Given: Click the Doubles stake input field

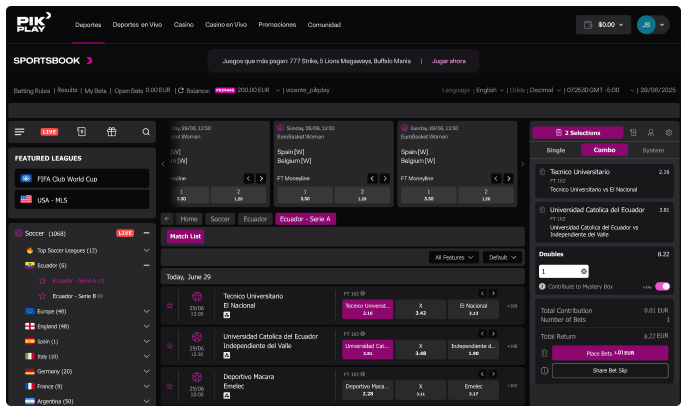Looking at the screenshot, I should point(563,271).
